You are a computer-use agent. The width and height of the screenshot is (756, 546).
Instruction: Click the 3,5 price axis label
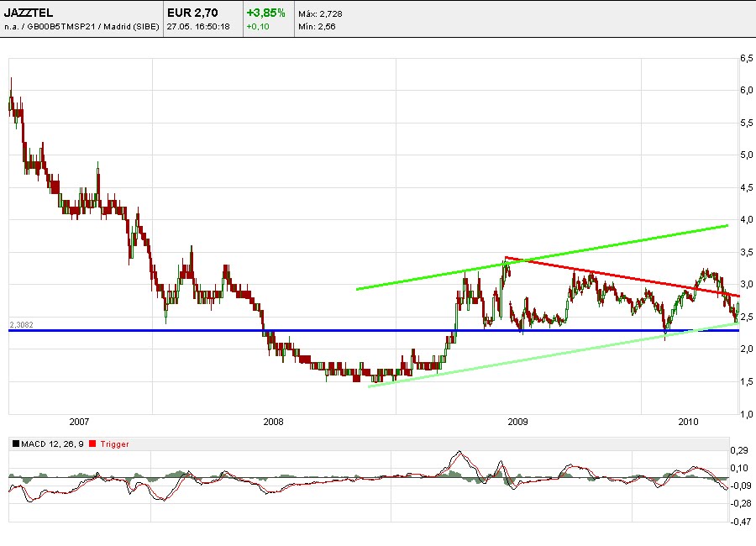click(x=747, y=252)
